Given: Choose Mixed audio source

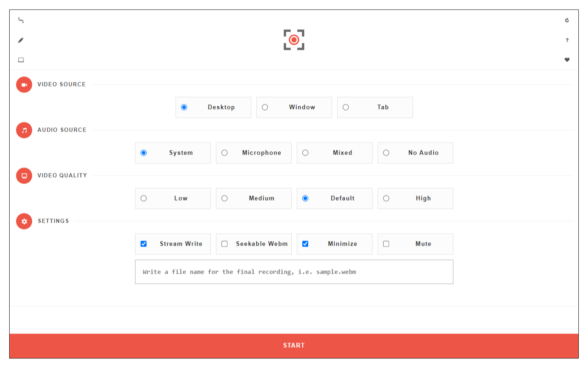Looking at the screenshot, I should pos(334,153).
